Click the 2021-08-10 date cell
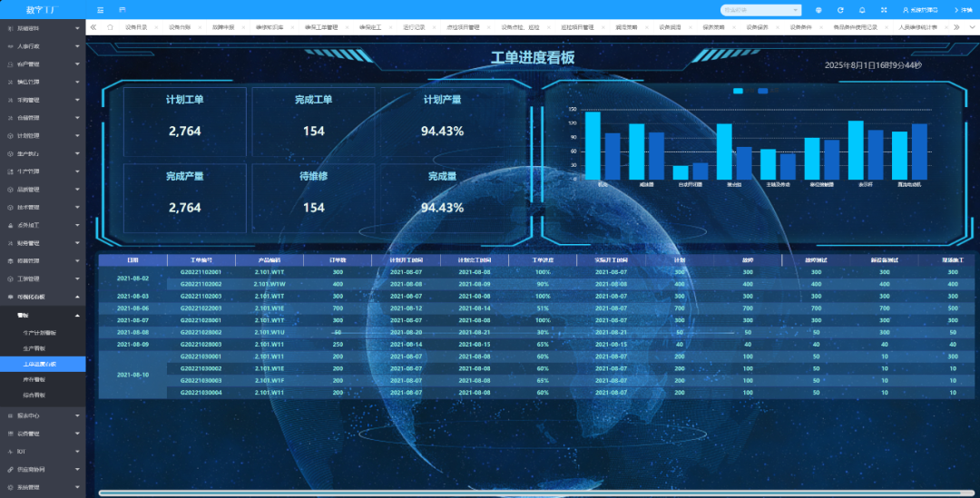980x498 pixels. 132,375
